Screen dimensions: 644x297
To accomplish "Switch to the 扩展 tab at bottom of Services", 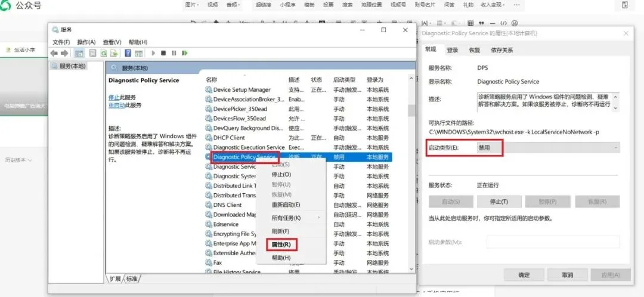I will click(116, 279).
